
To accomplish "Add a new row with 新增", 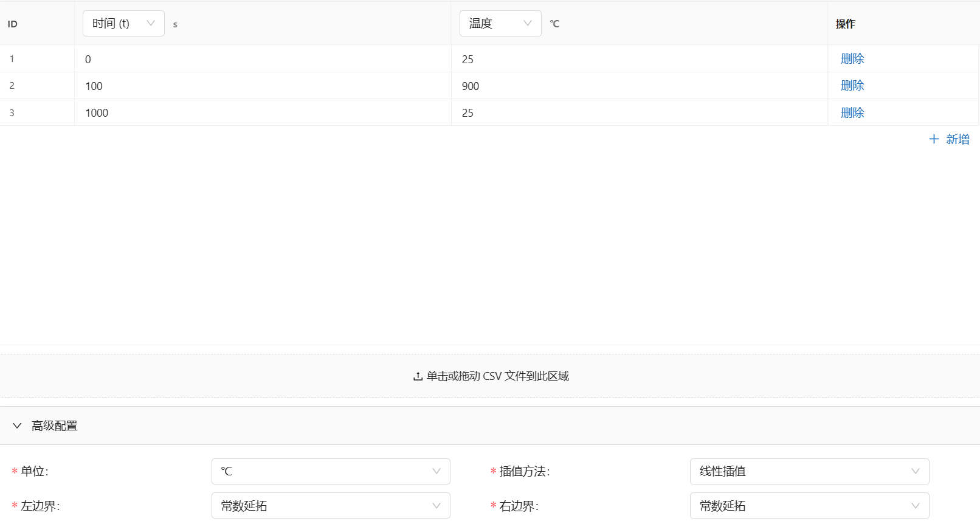I will pos(949,139).
